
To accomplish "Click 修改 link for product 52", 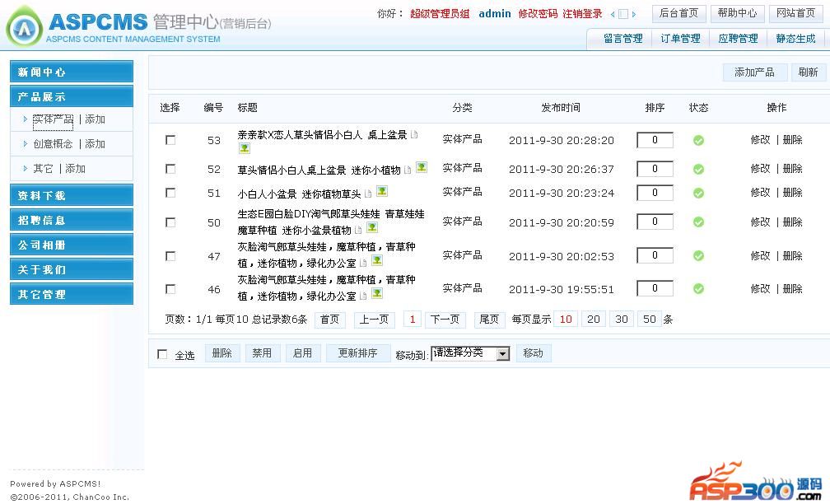I will pyautogui.click(x=759, y=168).
